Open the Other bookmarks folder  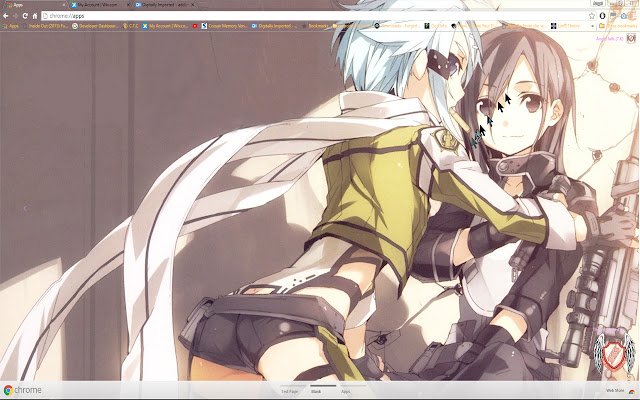click(x=618, y=26)
